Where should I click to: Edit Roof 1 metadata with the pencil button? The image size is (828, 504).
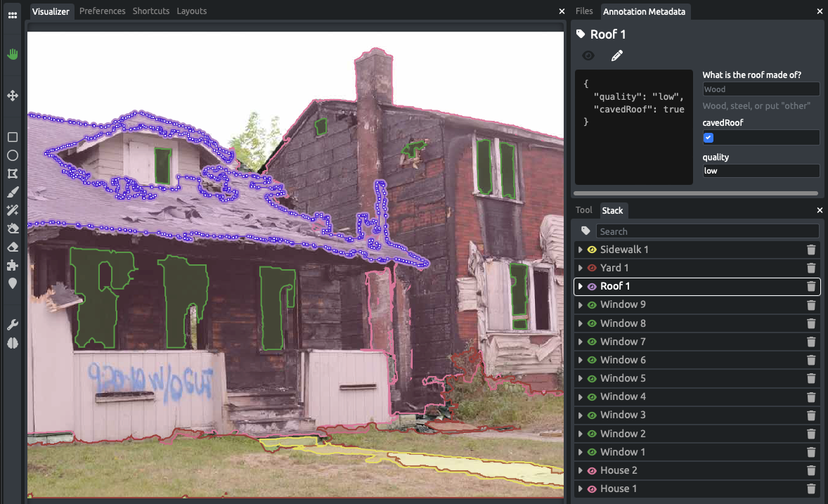pyautogui.click(x=616, y=56)
